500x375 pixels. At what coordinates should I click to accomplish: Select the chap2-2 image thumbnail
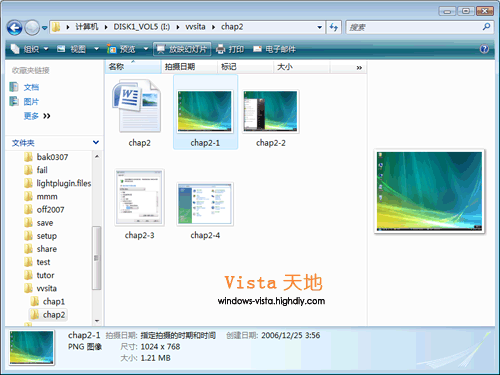tap(270, 118)
